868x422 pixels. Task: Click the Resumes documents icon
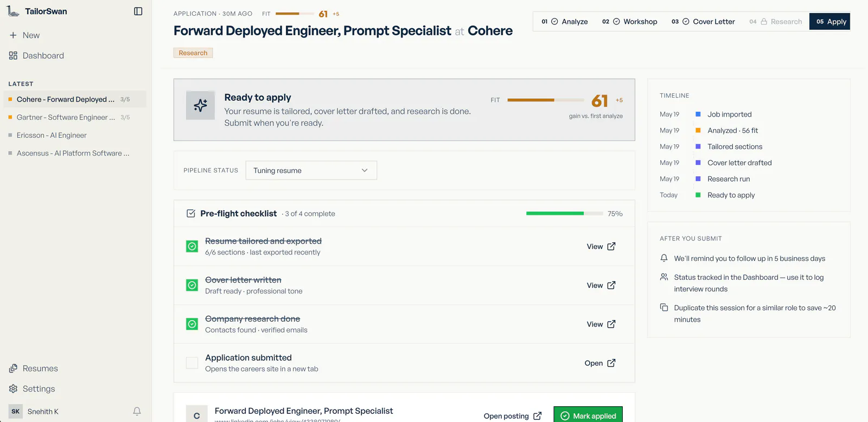pos(13,369)
